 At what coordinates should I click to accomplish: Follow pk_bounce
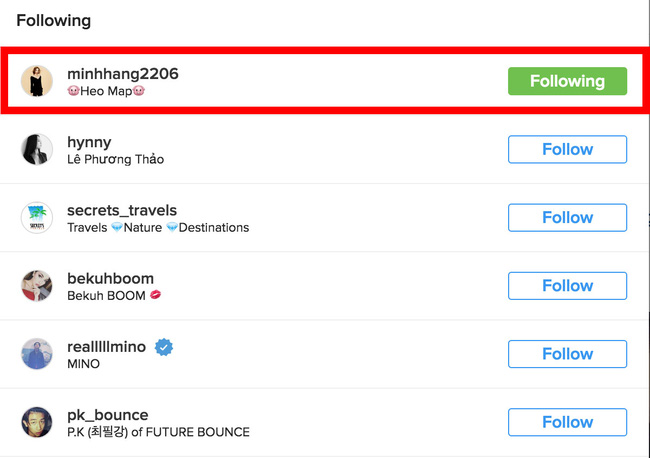567,422
